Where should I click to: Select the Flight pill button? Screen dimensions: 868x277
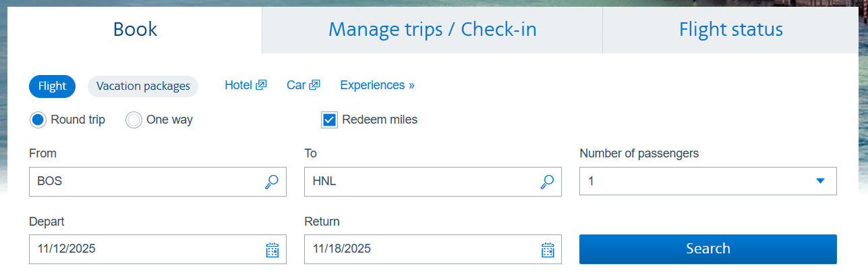click(52, 86)
